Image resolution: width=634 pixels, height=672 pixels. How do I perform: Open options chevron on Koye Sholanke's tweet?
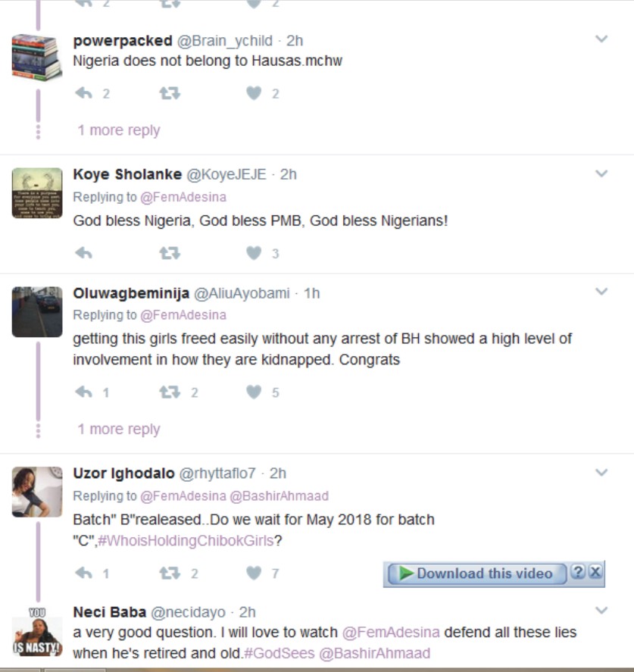pyautogui.click(x=601, y=173)
